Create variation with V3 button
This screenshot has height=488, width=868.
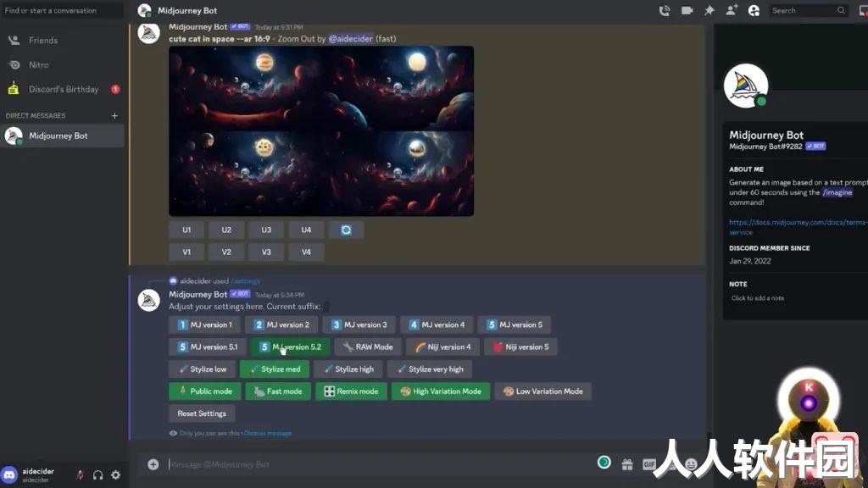pyautogui.click(x=266, y=252)
